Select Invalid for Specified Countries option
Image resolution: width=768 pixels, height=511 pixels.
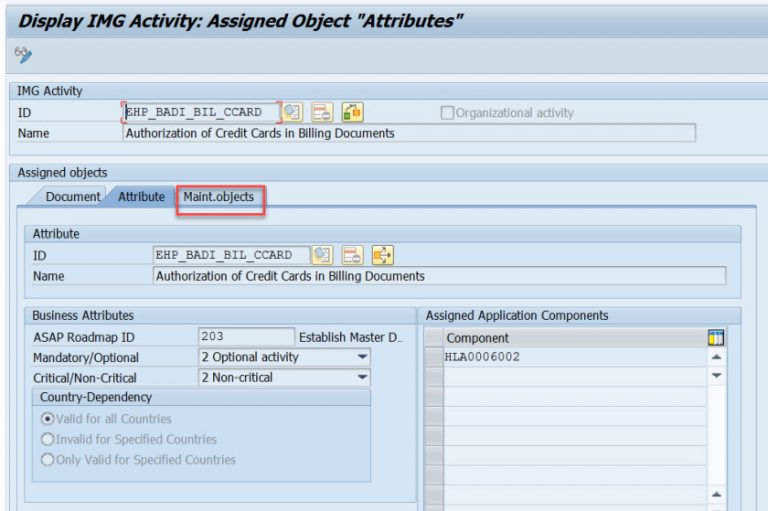48,439
